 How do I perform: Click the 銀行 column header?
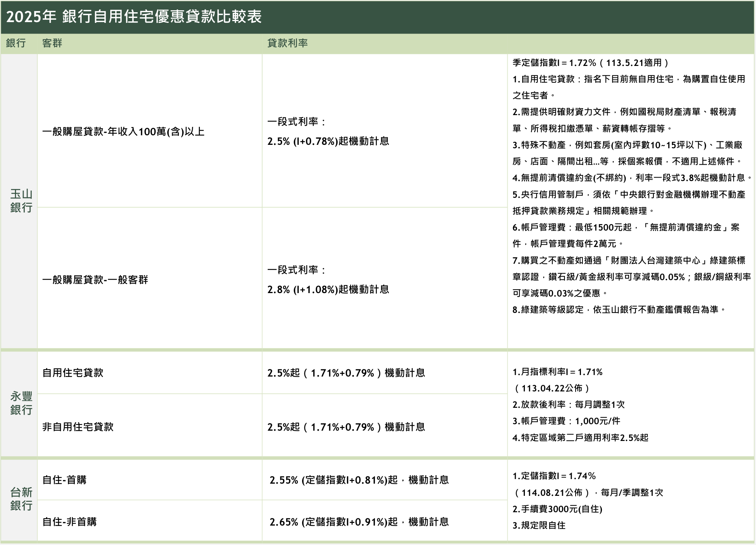coord(16,43)
